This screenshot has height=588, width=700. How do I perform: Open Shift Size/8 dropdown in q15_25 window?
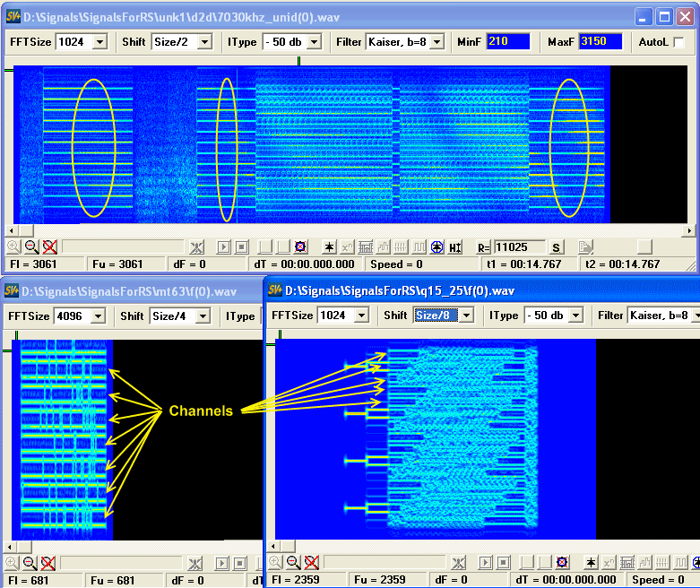point(465,316)
